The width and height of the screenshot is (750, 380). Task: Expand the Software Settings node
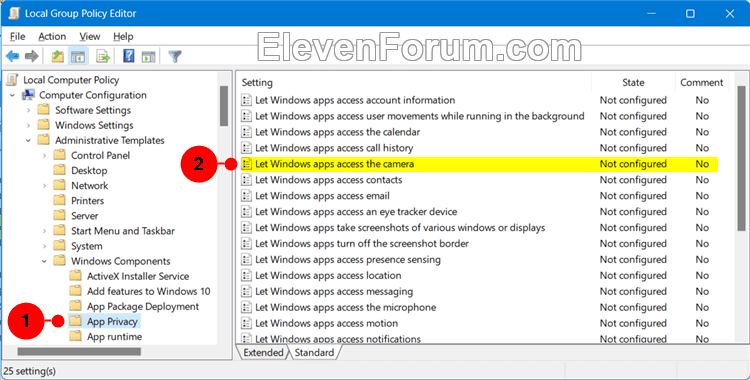click(28, 111)
